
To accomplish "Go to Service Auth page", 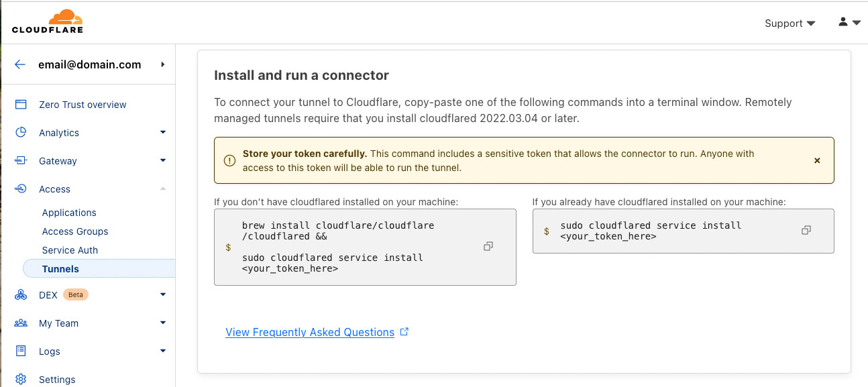I will point(70,250).
